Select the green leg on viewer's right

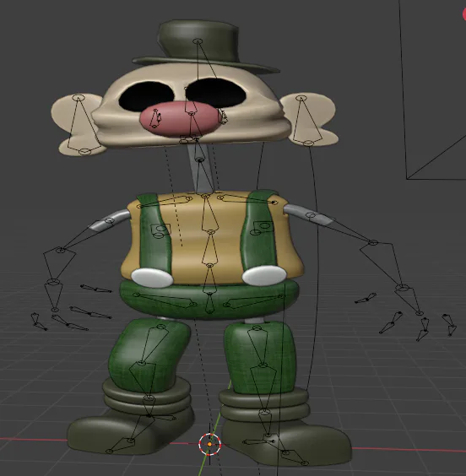261,357
